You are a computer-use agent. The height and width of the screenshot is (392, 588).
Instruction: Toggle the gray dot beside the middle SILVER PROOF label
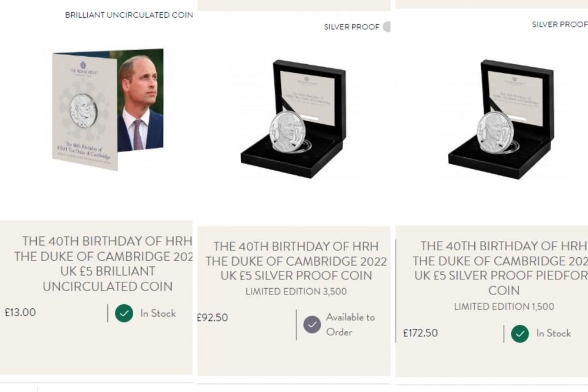pyautogui.click(x=388, y=26)
